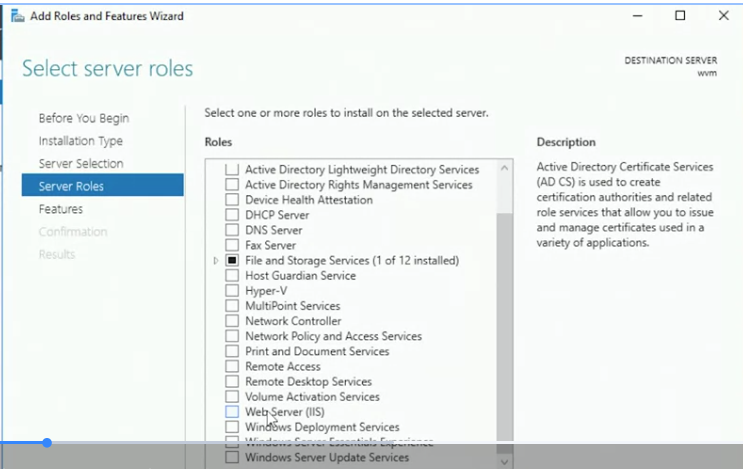Check the DNS Server role box
743x469 pixels.
click(x=232, y=230)
